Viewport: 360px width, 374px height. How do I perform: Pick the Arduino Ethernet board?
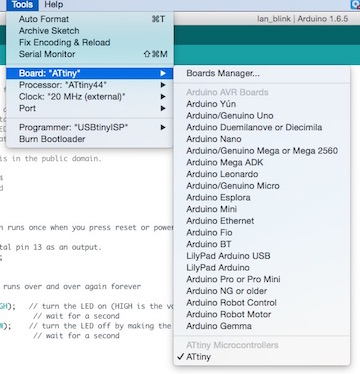pos(262,221)
